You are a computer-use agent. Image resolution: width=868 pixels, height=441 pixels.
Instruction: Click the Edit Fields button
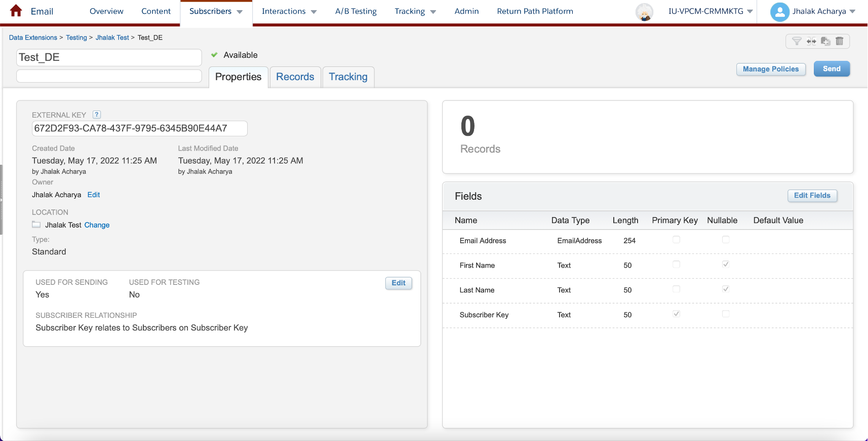[x=812, y=196]
